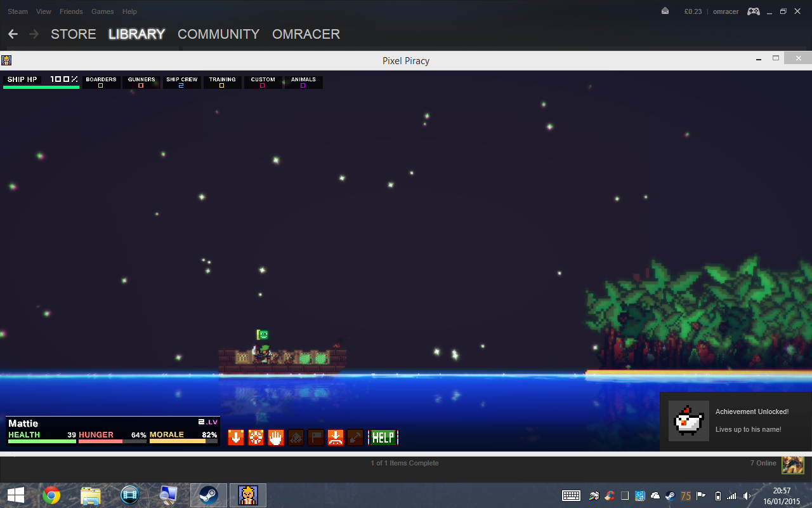Open the View menu
Image resolution: width=812 pixels, height=508 pixels.
tap(44, 11)
